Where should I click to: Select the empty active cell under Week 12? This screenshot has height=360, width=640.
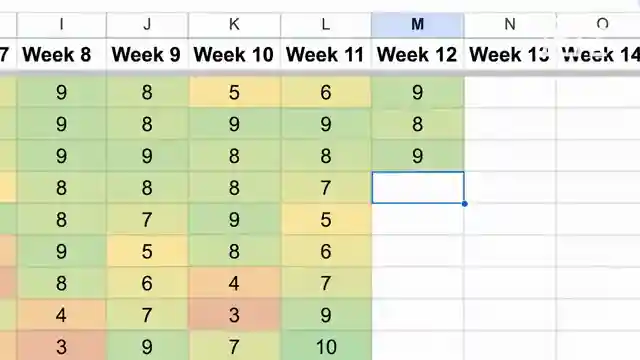418,187
